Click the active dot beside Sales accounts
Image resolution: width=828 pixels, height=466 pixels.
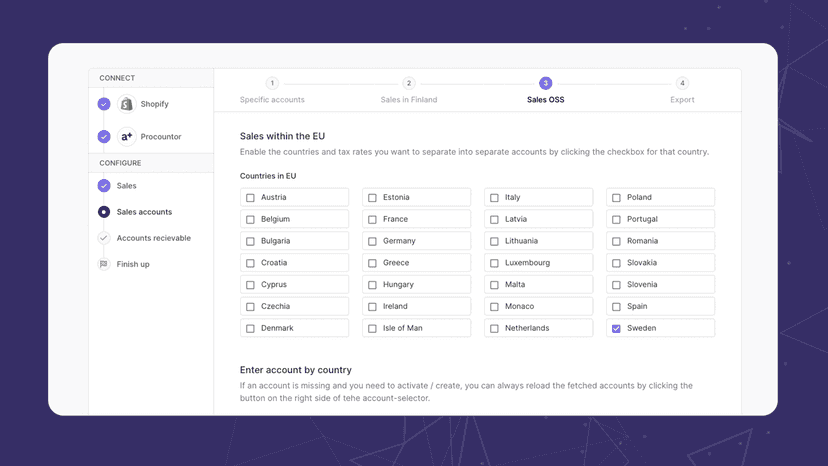(x=104, y=212)
